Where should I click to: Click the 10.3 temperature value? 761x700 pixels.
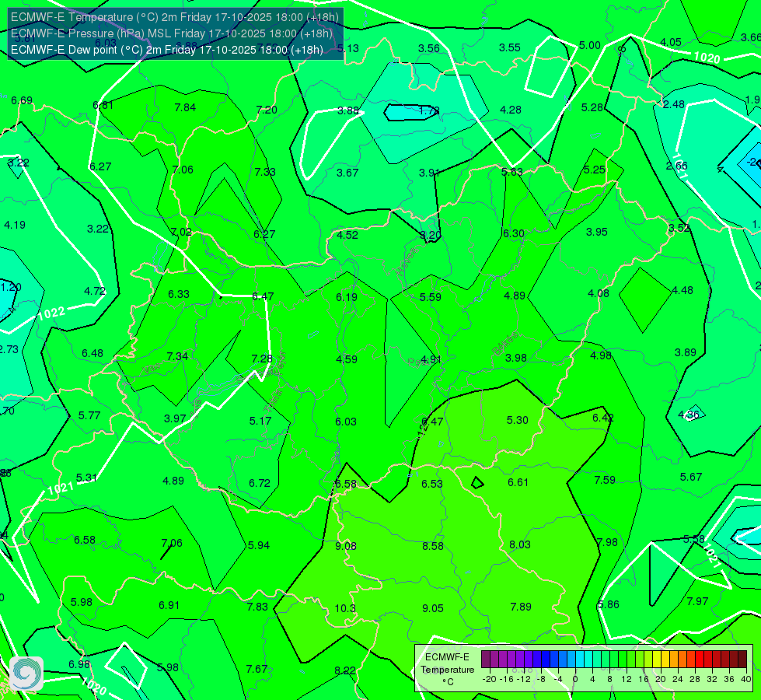coord(345,608)
